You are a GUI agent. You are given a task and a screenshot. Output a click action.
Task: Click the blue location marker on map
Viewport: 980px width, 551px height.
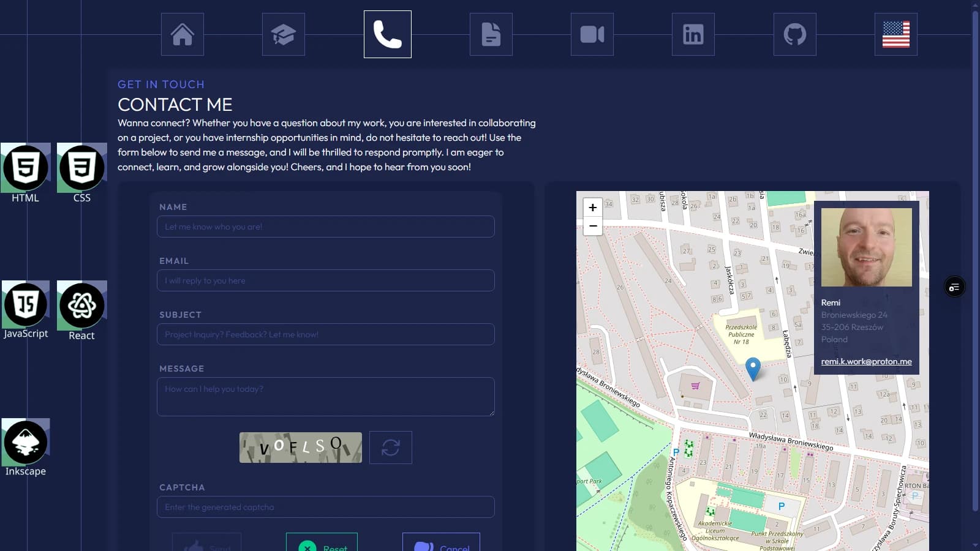(753, 368)
